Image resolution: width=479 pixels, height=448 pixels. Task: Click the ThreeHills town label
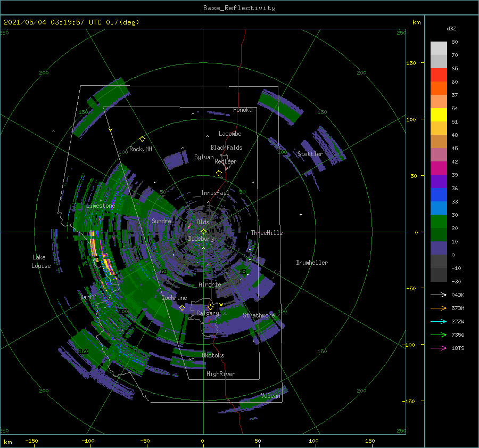pyautogui.click(x=267, y=233)
